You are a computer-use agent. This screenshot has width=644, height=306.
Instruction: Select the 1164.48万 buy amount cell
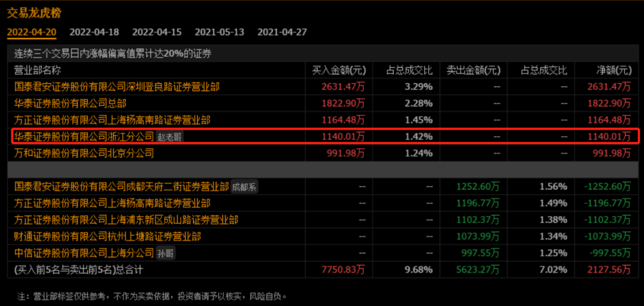pos(343,120)
